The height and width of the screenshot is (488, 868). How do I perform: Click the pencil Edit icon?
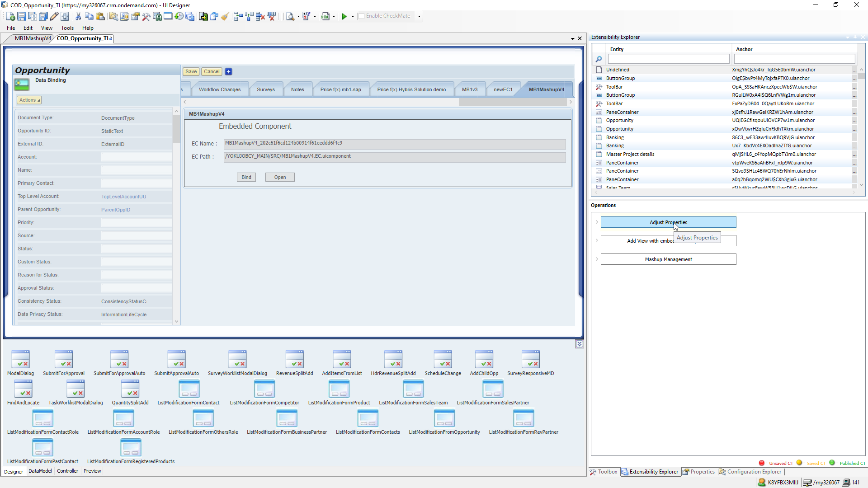[54, 17]
